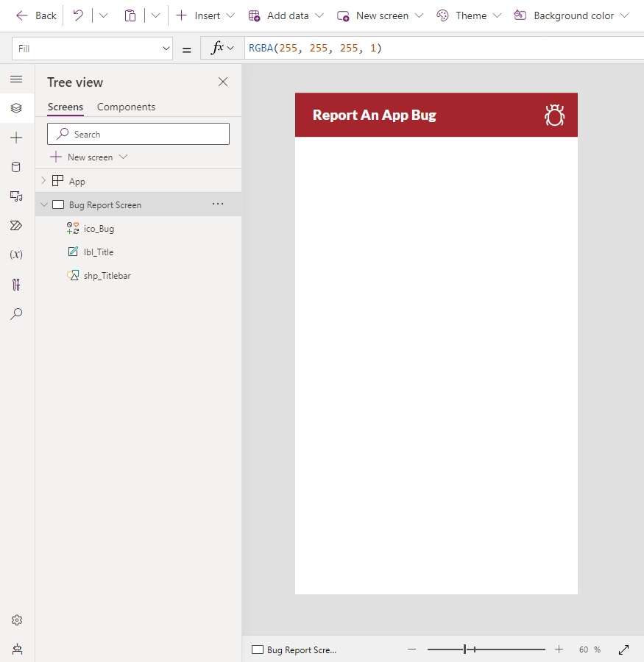Toggle the hamburger menu to collapse rail

(16, 79)
